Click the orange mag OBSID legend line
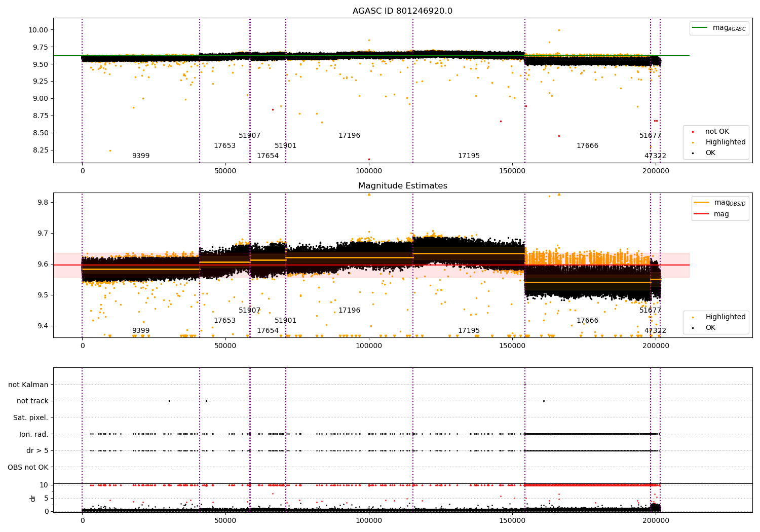 tap(702, 203)
